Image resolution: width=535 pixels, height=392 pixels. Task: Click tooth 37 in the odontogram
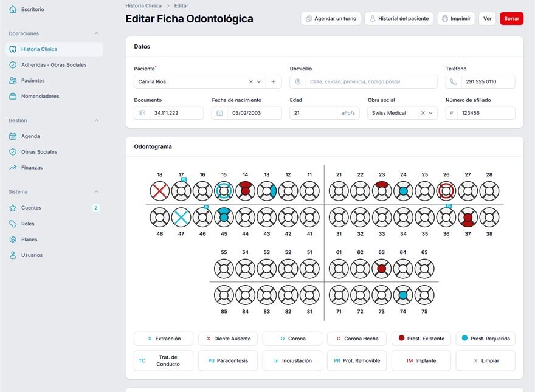[x=468, y=218]
